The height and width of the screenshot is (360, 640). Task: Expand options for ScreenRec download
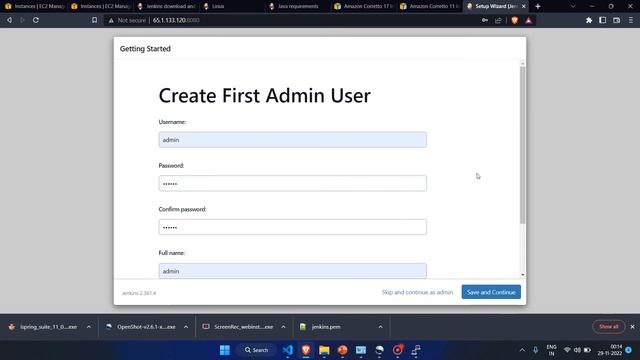coord(283,327)
